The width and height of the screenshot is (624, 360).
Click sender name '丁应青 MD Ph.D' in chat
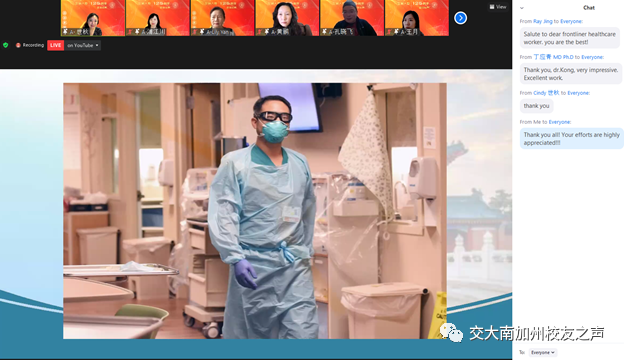click(x=553, y=57)
